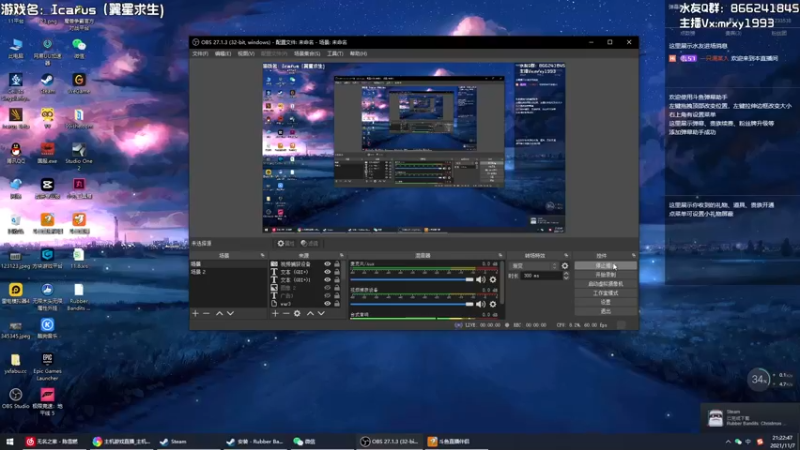The width and height of the screenshot is (800, 450).
Task: Open the 工具(T) menu in OBS
Action: click(335, 54)
